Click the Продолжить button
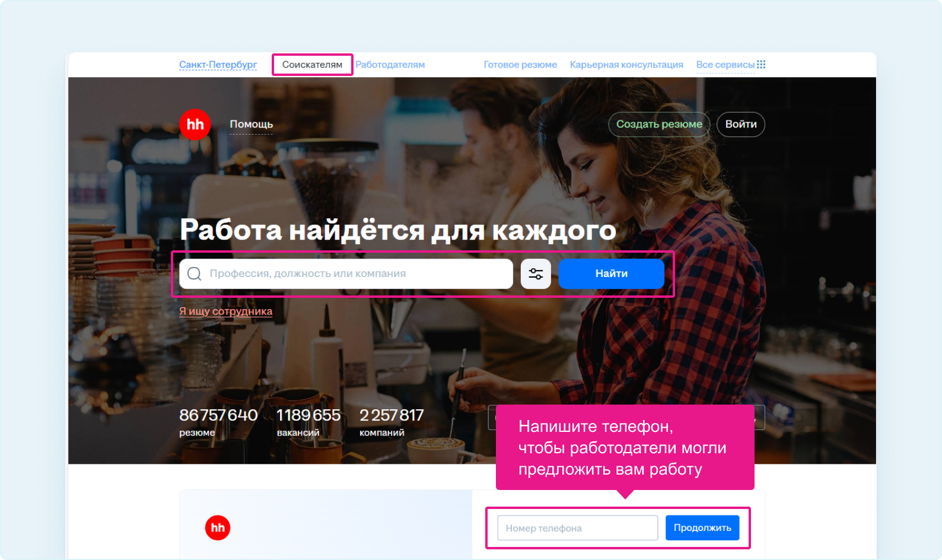The width and height of the screenshot is (942, 560). pyautogui.click(x=702, y=528)
